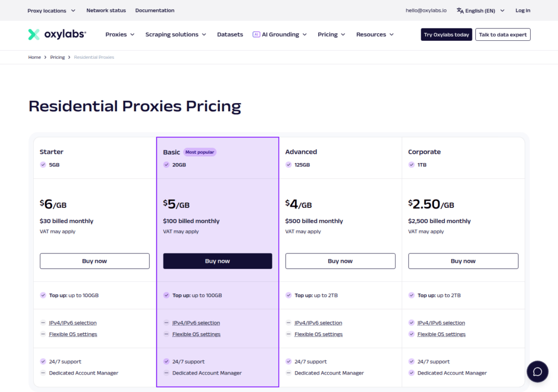Expand the Scraping solutions menu
The height and width of the screenshot is (392, 558).
[x=176, y=34]
